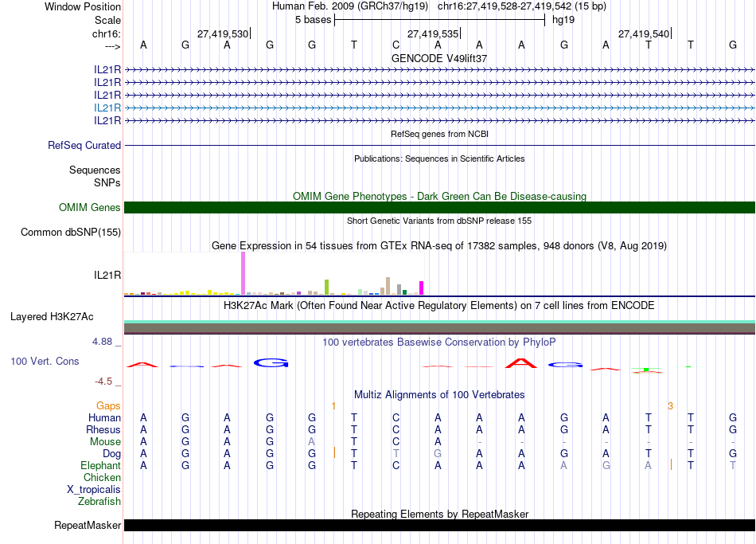Click the RefSeq Curated track label
The width and height of the screenshot is (756, 544).
click(84, 145)
